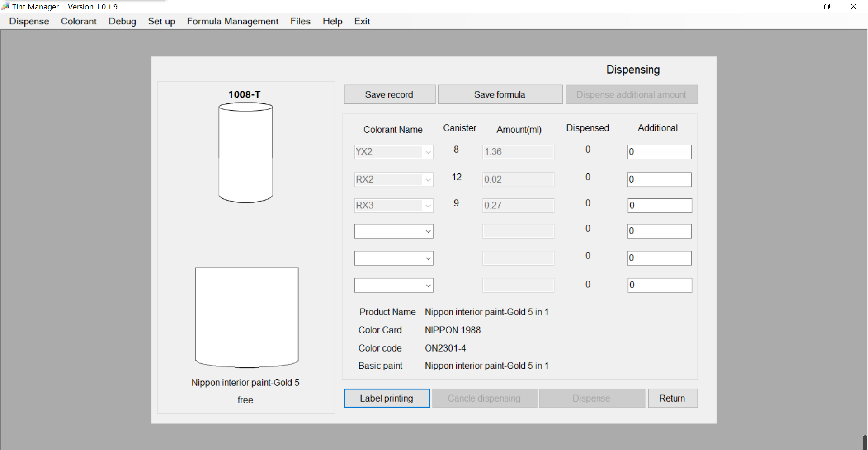This screenshot has width=868, height=450.
Task: Click canister number 8
Action: pos(456,150)
